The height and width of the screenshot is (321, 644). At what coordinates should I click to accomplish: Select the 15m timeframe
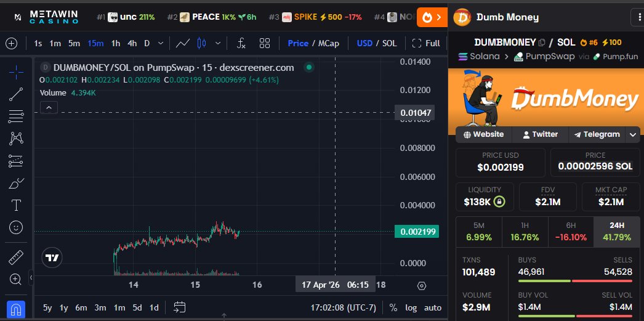(x=95, y=43)
